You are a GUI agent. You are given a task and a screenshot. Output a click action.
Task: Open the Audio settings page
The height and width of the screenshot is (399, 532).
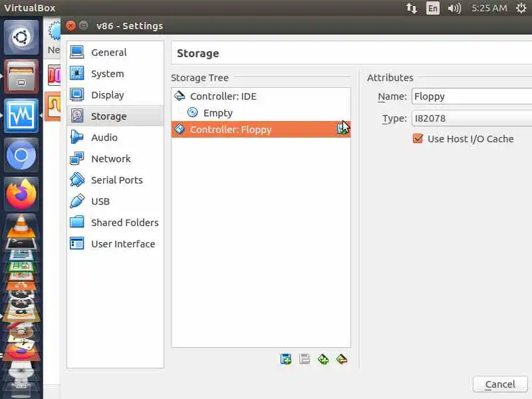(115, 138)
